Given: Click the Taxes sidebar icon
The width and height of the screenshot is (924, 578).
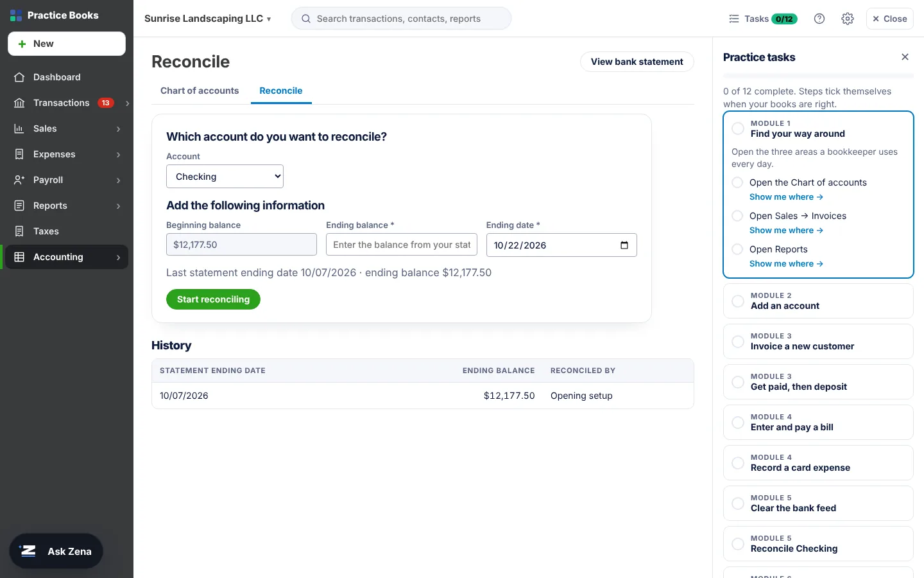Looking at the screenshot, I should click(19, 231).
